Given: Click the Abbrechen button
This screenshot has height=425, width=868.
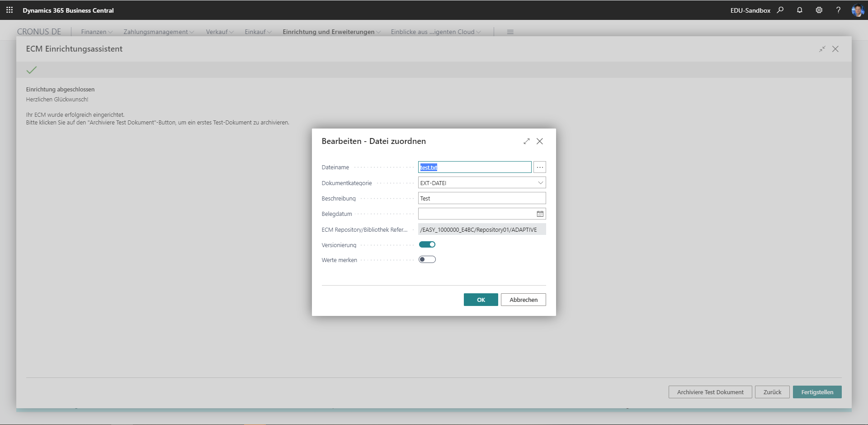Looking at the screenshot, I should (524, 300).
